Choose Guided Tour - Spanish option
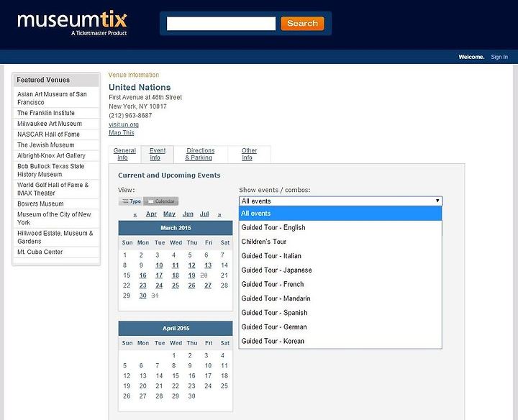 point(340,313)
